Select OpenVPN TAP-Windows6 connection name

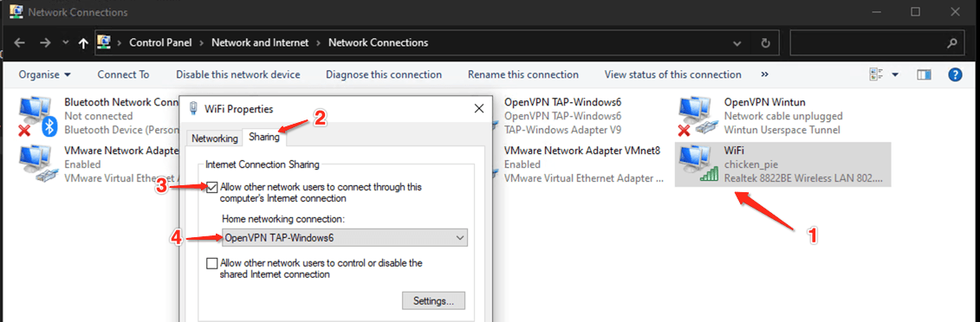point(562,102)
